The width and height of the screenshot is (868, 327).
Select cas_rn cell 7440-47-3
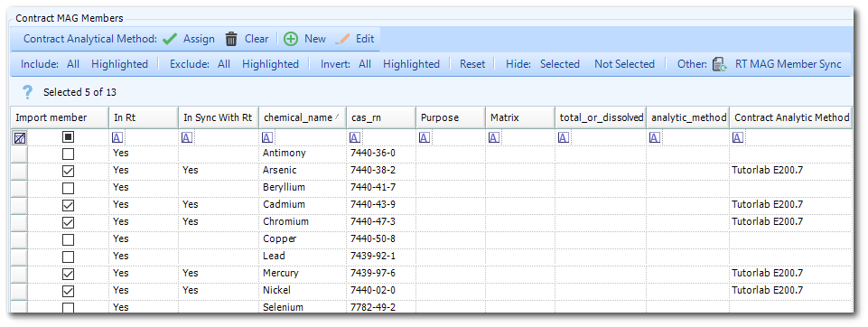click(x=381, y=221)
